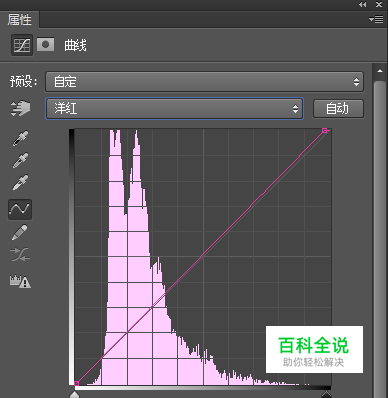388x398 pixels.
Task: Select the Curves adjustment icon
Action: (22, 45)
